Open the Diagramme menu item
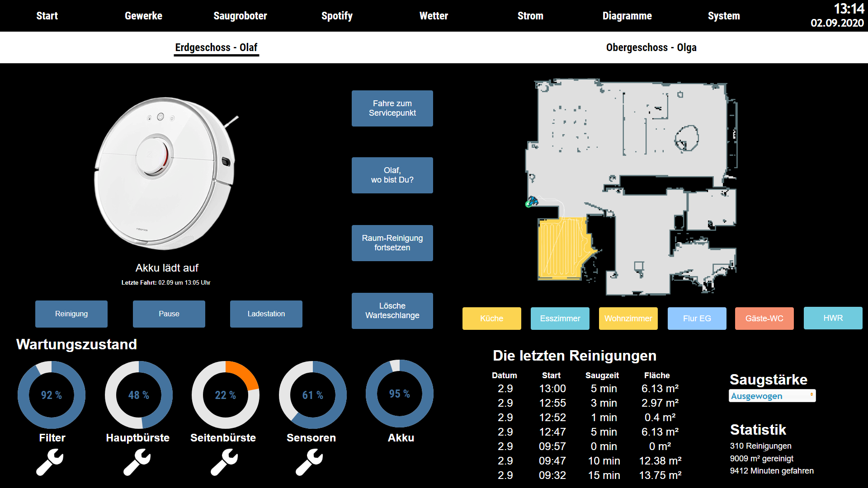Image resolution: width=868 pixels, height=488 pixels. click(627, 16)
